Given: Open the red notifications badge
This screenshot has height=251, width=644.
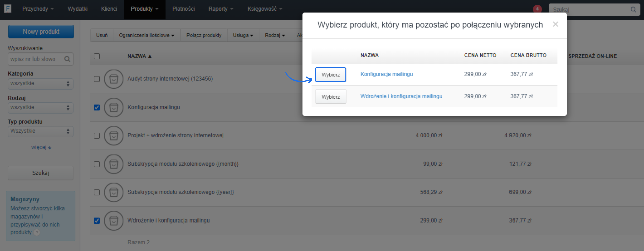Looking at the screenshot, I should coord(537,9).
